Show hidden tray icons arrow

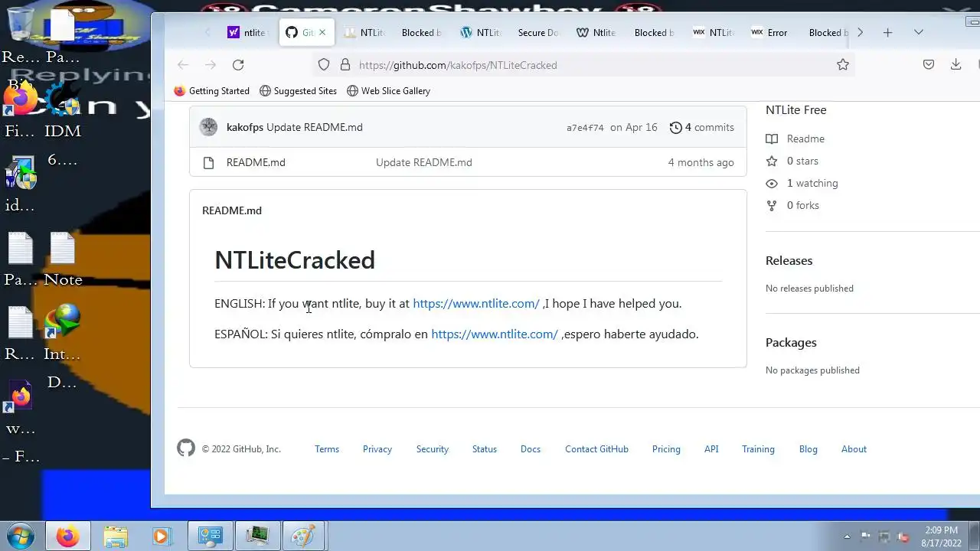(847, 536)
